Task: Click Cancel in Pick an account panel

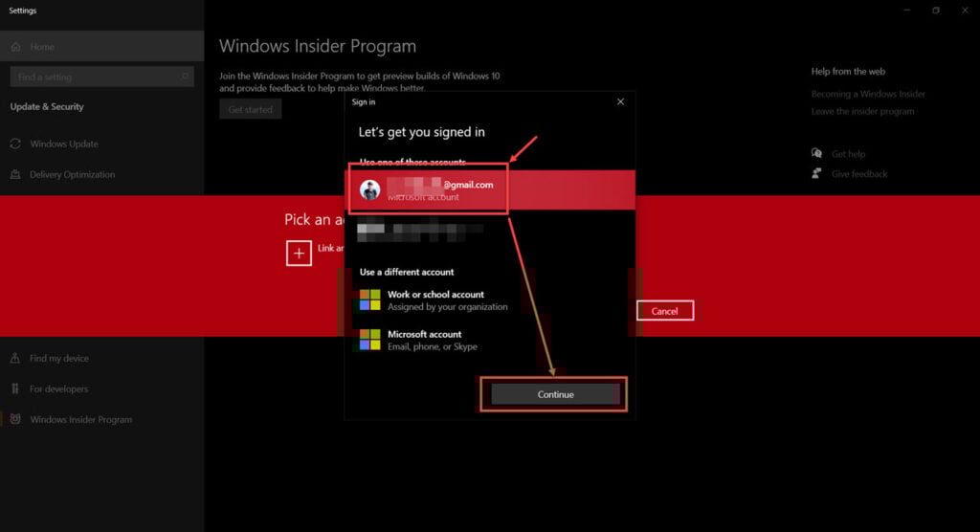Action: point(665,311)
